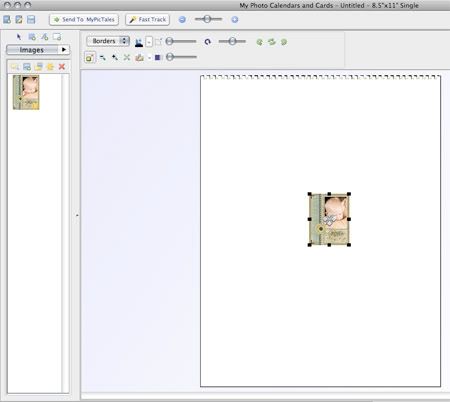Click the add text tool icon
The image size is (450, 402).
(x=45, y=37)
